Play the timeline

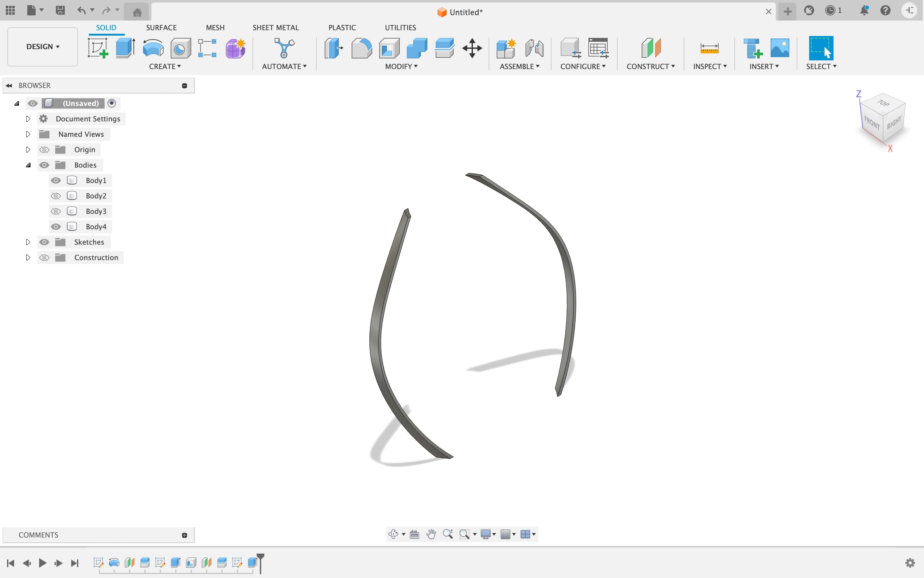click(42, 563)
